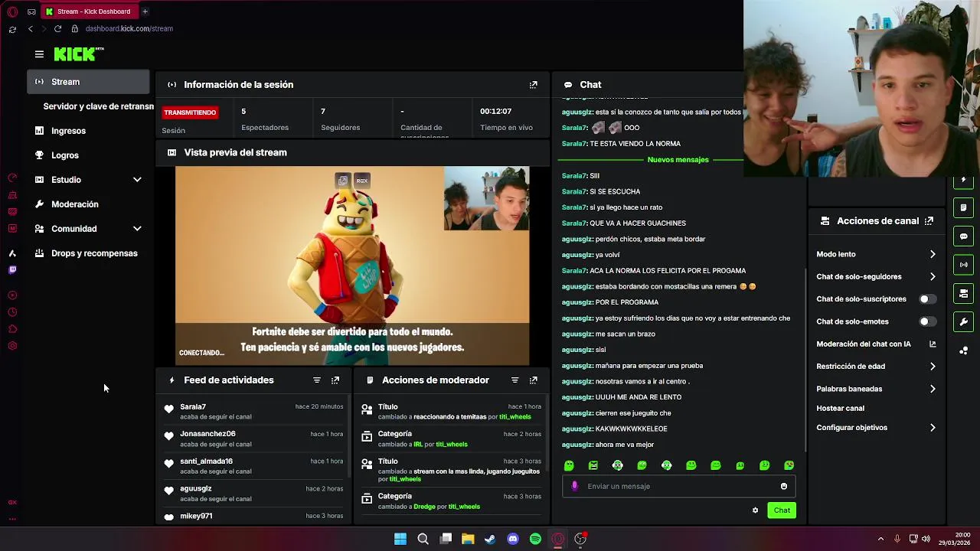980x551 pixels.
Task: Open Opera sidebar settings gear
Action: point(12,346)
